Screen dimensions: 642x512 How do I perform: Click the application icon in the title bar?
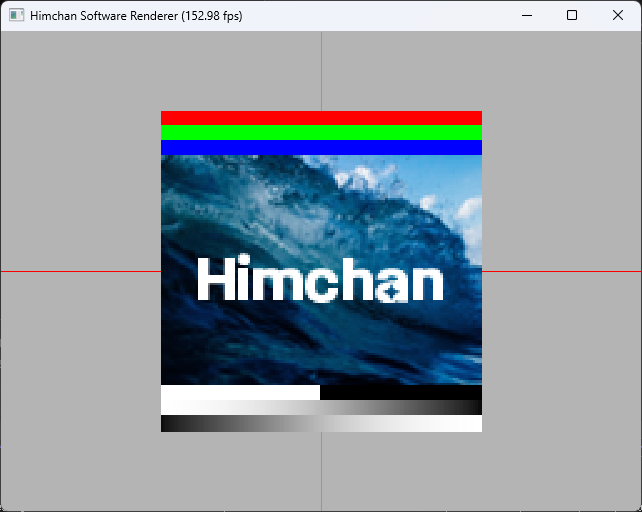(16, 16)
